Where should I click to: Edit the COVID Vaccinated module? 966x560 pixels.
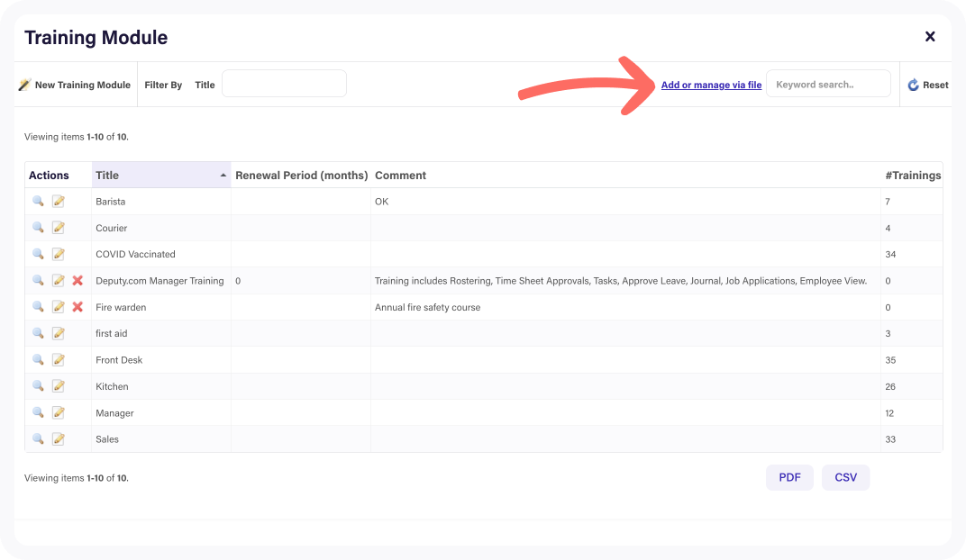click(59, 254)
